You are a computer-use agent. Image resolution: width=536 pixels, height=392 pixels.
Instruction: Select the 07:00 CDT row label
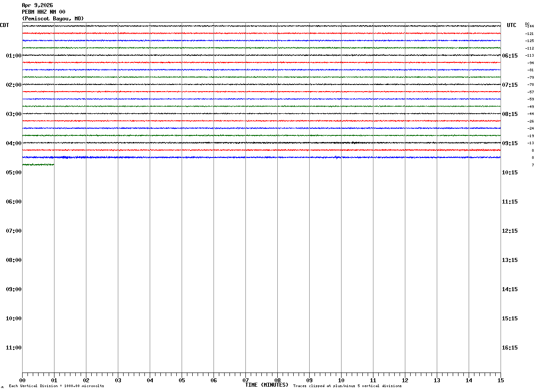pos(14,231)
